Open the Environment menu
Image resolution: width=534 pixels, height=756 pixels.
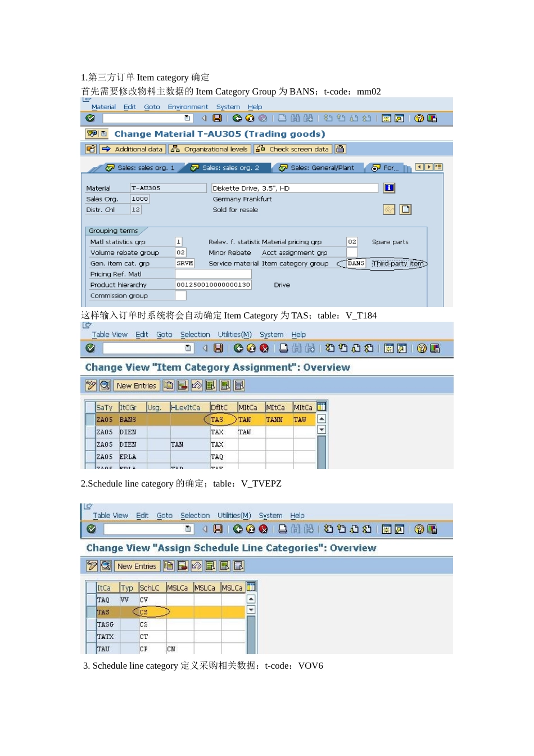(x=188, y=107)
